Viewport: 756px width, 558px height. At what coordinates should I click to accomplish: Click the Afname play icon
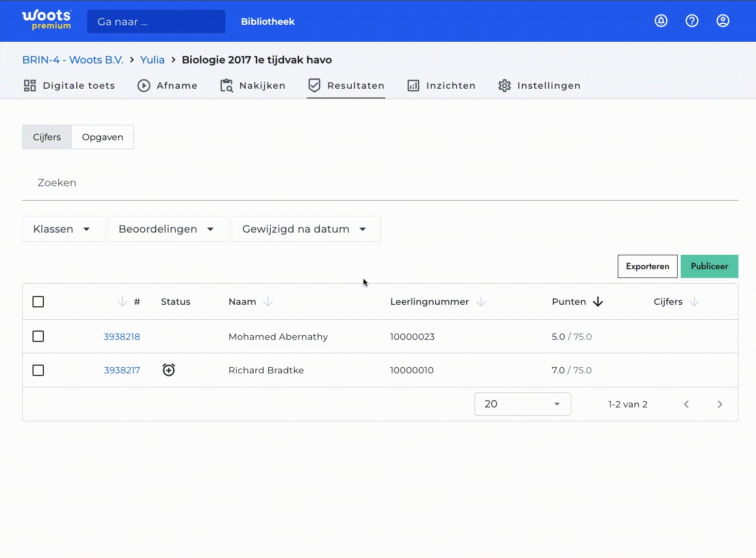coord(144,86)
